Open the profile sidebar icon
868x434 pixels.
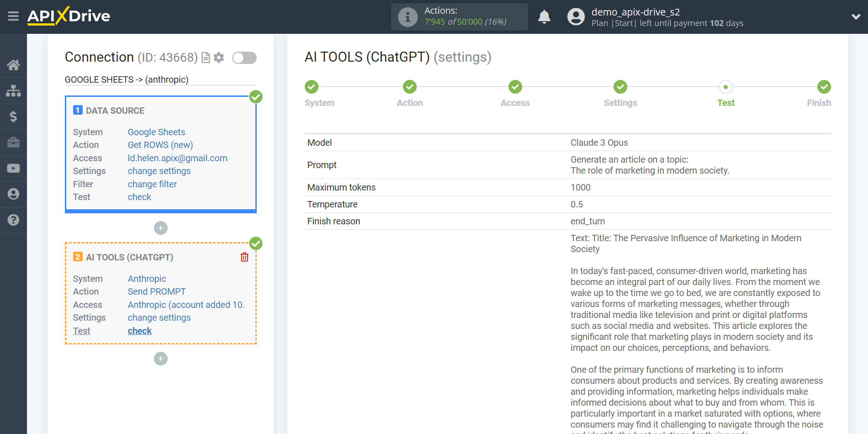[x=13, y=194]
